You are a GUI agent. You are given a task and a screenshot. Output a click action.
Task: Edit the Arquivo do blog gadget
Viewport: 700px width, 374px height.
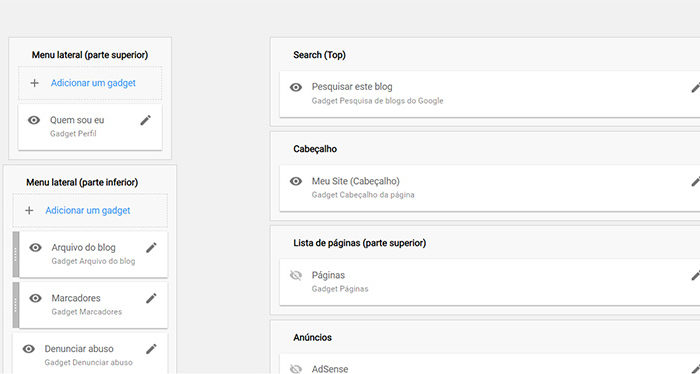[x=151, y=248]
